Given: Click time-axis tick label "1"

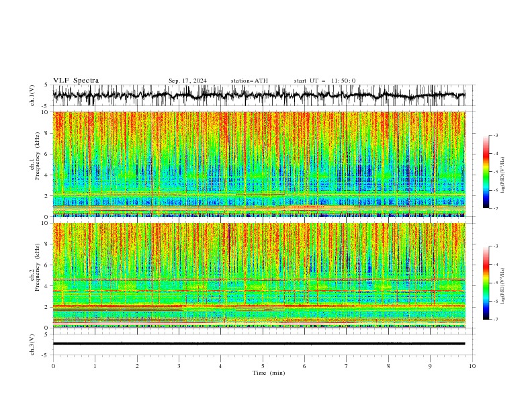Looking at the screenshot, I should [95, 366].
